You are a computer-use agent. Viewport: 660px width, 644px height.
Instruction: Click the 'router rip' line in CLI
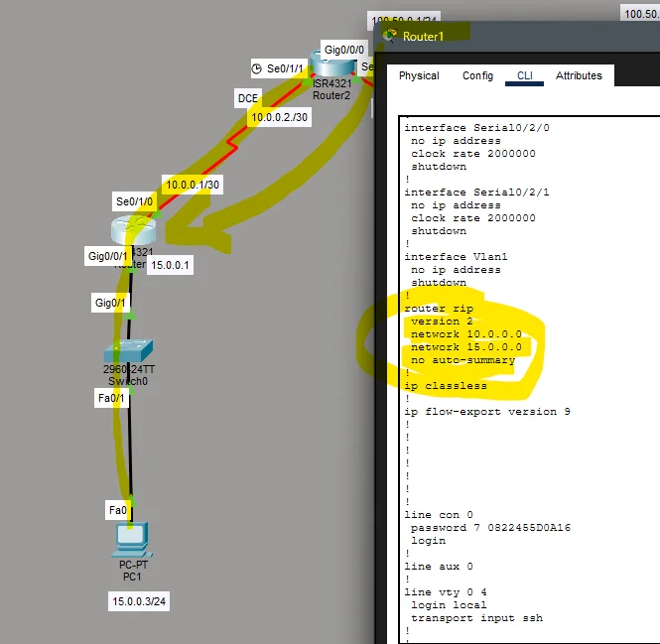439,309
